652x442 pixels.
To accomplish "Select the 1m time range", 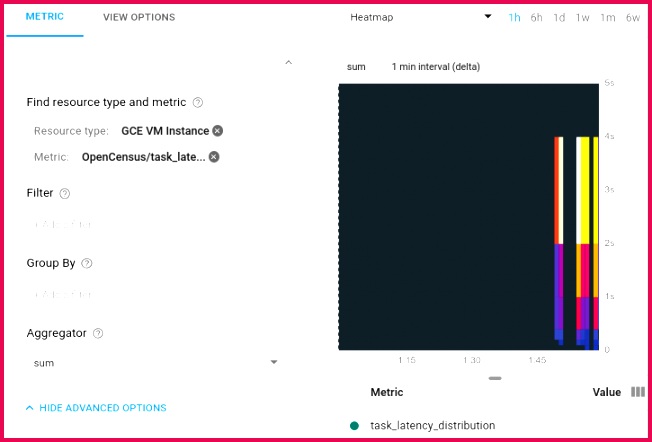I will point(608,18).
